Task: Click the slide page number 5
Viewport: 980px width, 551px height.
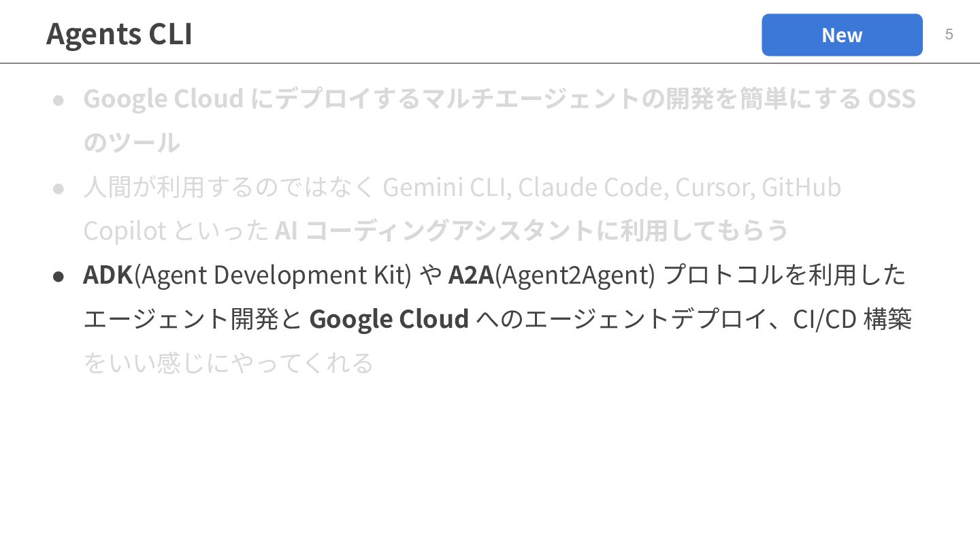Action: [949, 35]
